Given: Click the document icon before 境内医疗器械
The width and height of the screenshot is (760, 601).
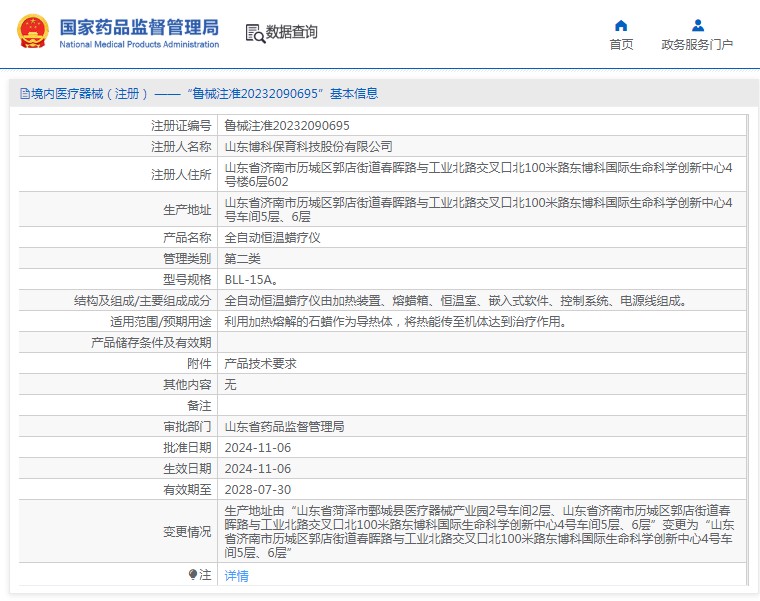Looking at the screenshot, I should tap(24, 94).
